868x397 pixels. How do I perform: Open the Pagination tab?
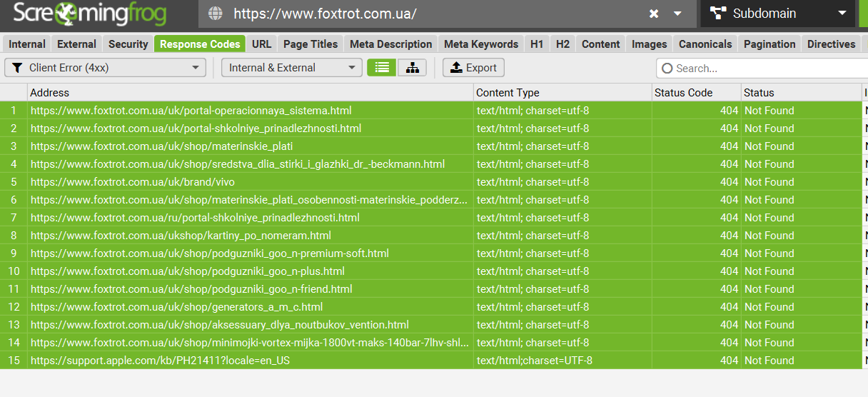pyautogui.click(x=769, y=44)
